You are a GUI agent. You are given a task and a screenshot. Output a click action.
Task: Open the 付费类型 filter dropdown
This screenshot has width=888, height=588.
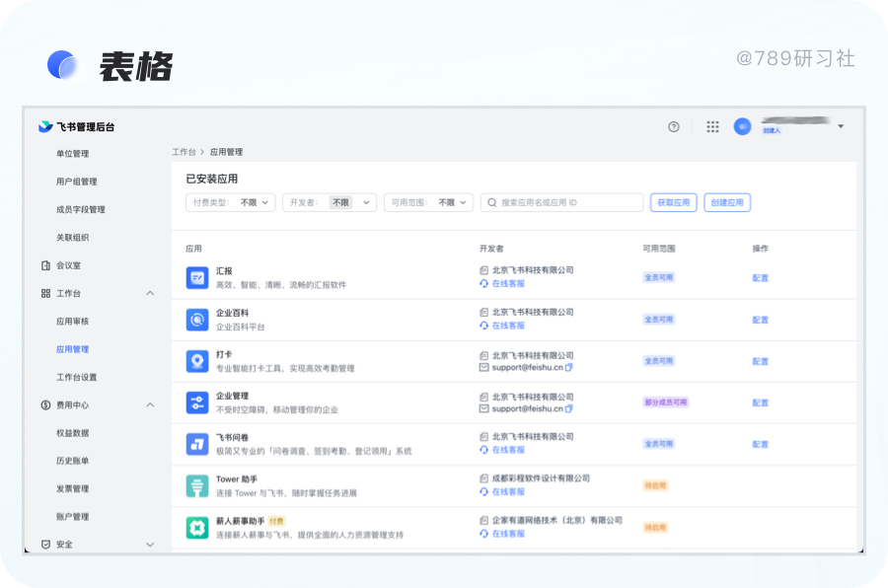(231, 202)
